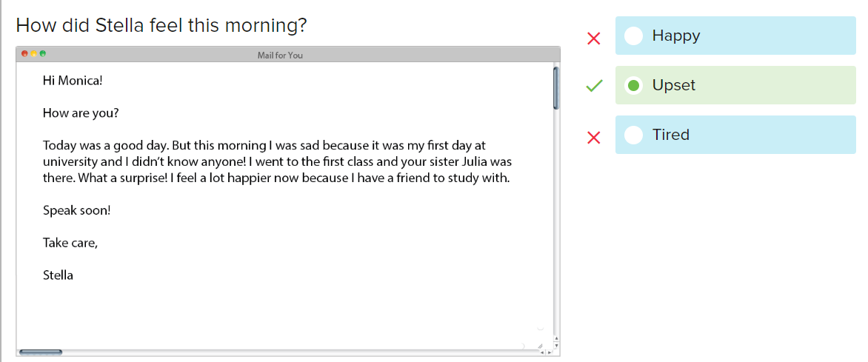Click the scroll left arrow at bottom
The height and width of the screenshot is (362, 868).
tap(542, 352)
